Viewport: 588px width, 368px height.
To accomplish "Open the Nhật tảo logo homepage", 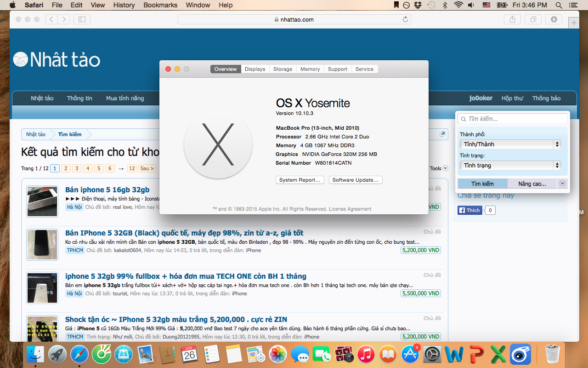I will (57, 59).
